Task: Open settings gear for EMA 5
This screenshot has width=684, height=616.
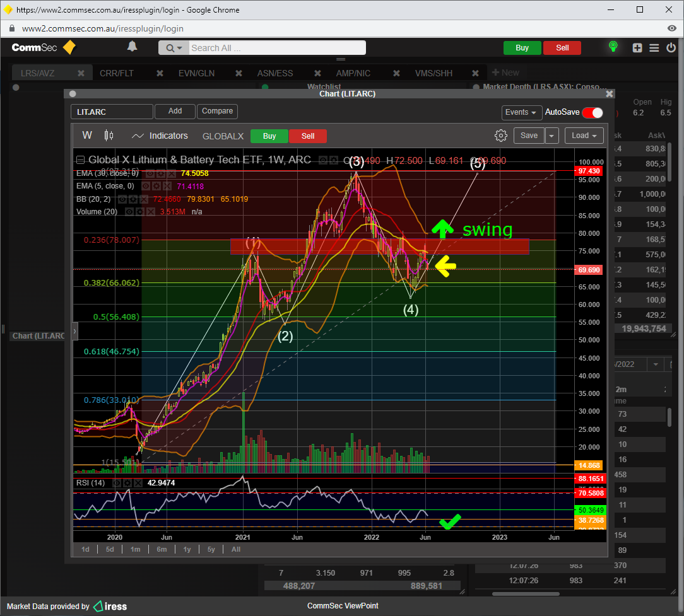Action: coord(156,186)
